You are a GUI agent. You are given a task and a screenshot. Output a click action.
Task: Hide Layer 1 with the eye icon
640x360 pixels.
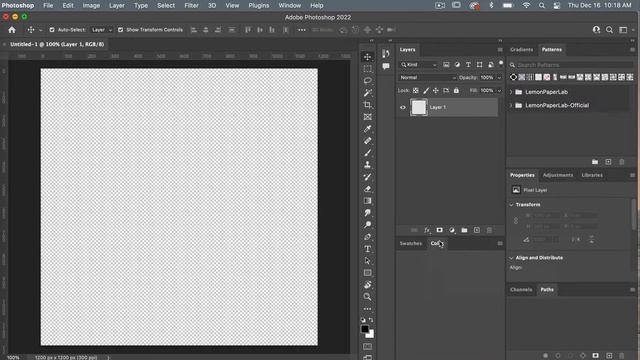403,107
